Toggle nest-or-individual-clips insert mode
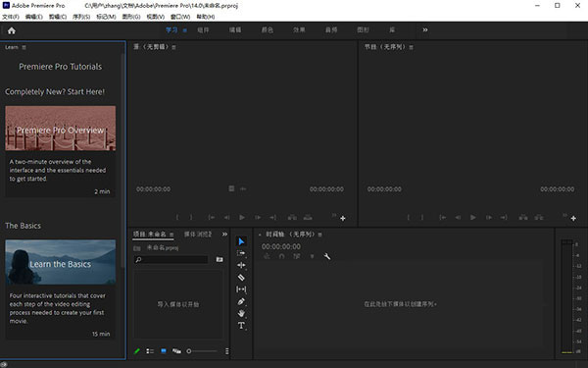 [x=267, y=256]
